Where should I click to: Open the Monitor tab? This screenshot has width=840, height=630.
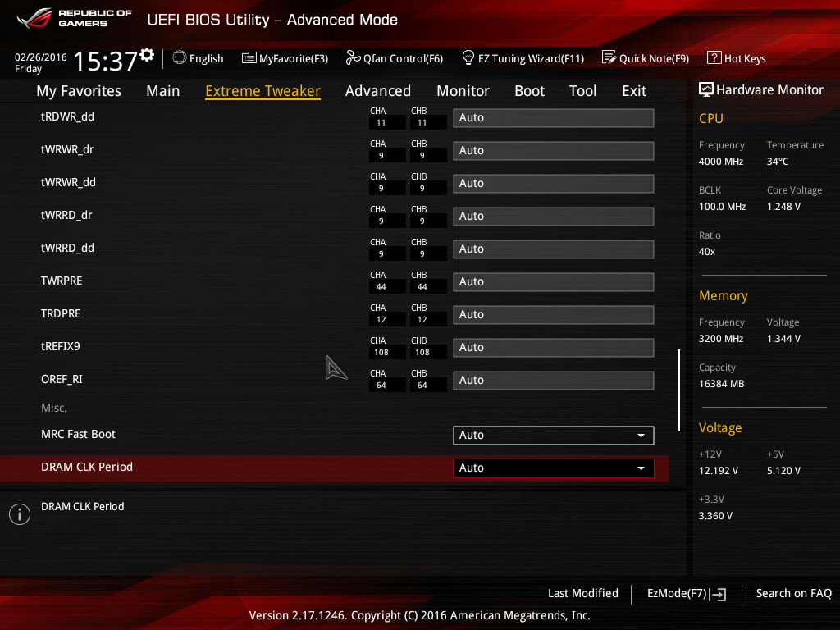click(463, 91)
